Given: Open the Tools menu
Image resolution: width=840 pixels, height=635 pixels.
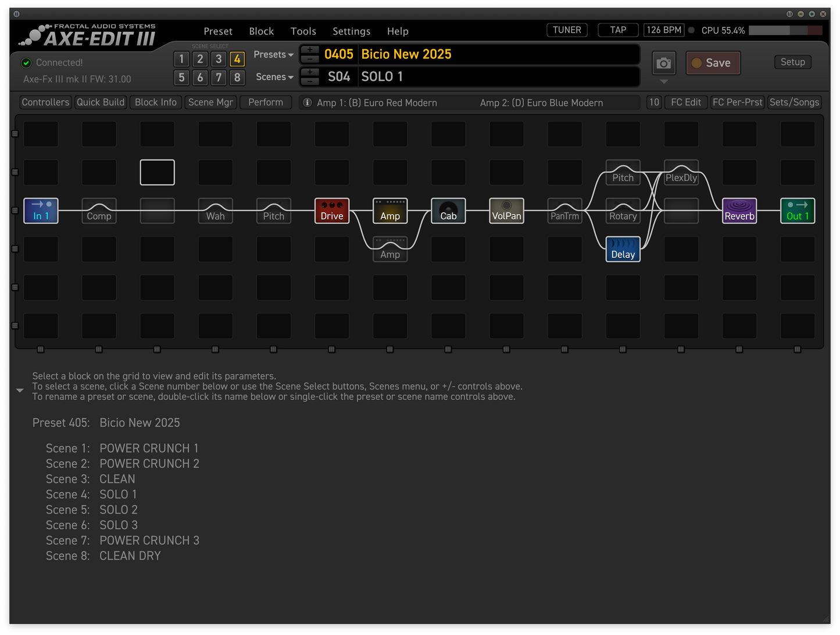Looking at the screenshot, I should (303, 31).
